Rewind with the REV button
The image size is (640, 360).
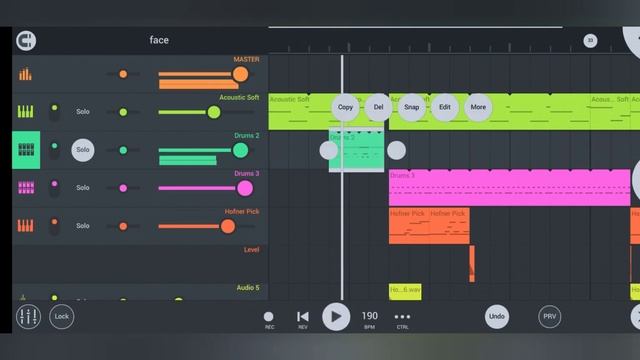tap(303, 320)
